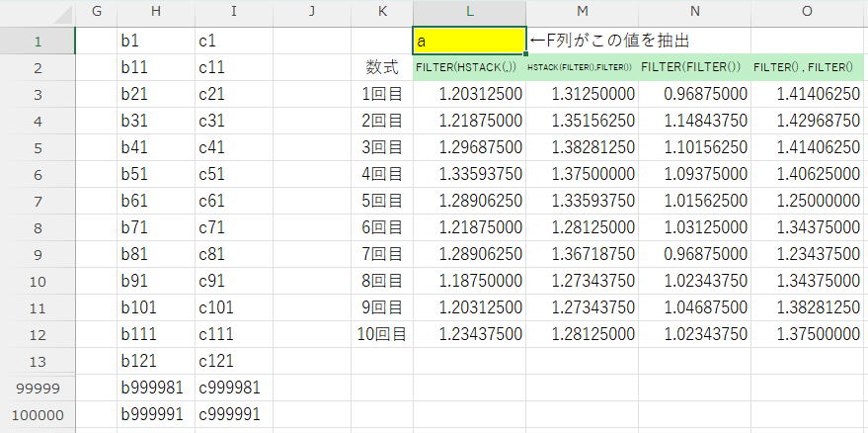Select row header 1

click(x=38, y=42)
